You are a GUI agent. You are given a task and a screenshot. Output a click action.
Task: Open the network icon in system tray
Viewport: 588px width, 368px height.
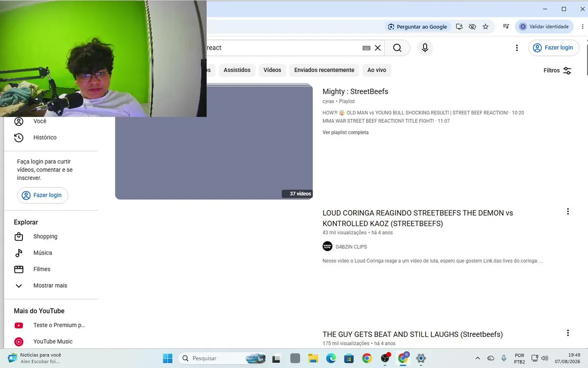pyautogui.click(x=535, y=358)
